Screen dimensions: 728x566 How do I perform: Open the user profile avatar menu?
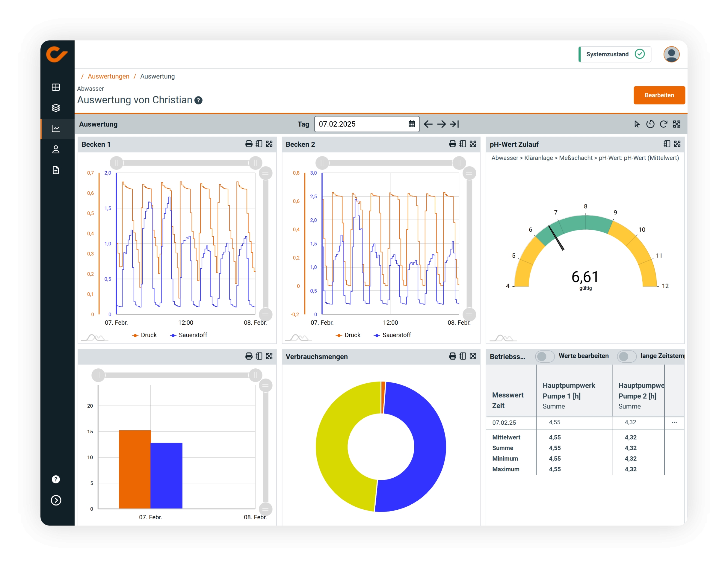pos(671,54)
